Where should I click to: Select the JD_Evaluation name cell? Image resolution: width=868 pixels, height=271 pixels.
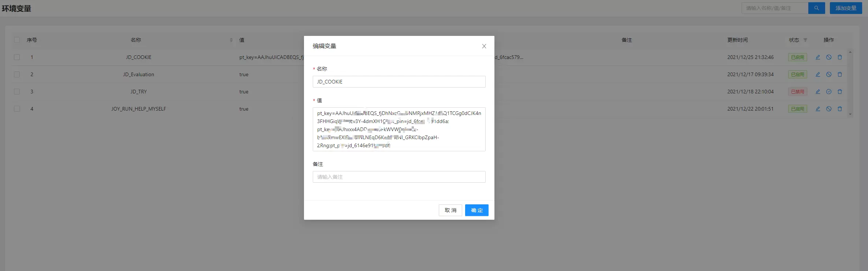138,74
